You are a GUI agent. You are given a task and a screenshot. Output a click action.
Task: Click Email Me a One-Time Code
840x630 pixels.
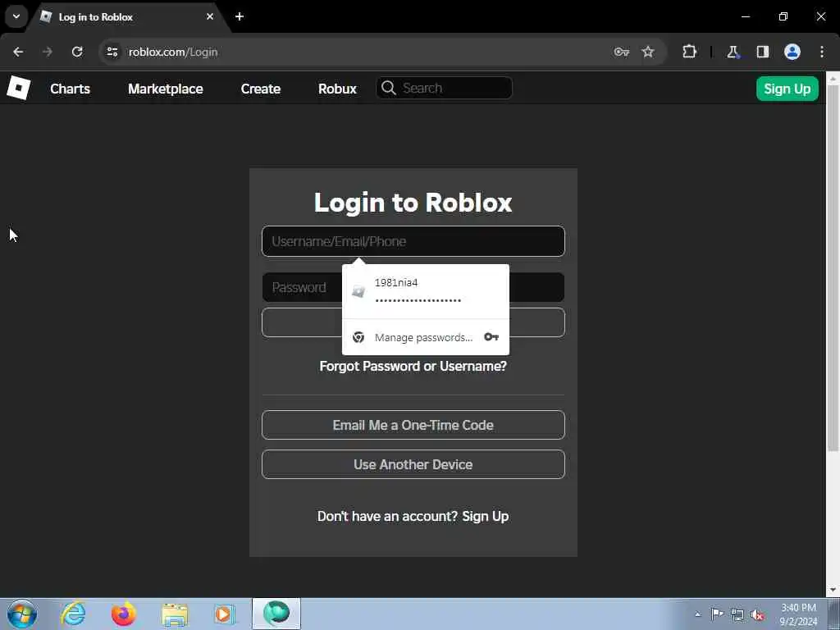click(413, 425)
